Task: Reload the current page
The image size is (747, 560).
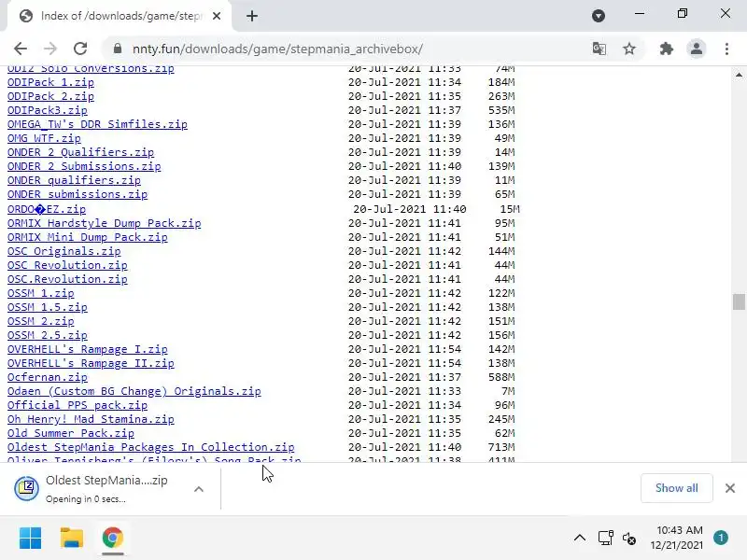Action: tap(80, 49)
